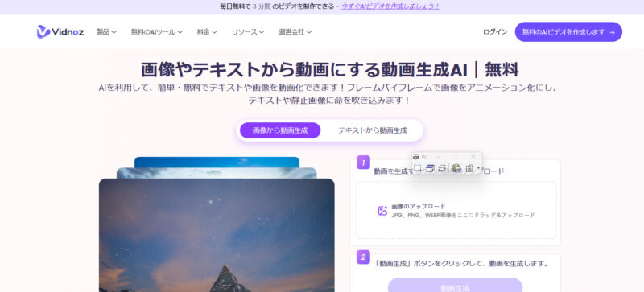Select window capture tool in floating toolbar

430,168
